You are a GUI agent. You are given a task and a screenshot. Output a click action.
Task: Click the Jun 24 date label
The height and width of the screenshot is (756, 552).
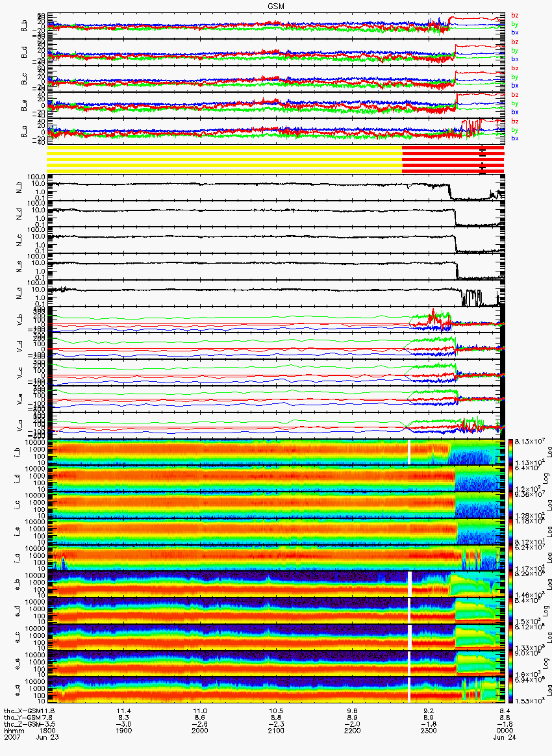click(x=505, y=738)
